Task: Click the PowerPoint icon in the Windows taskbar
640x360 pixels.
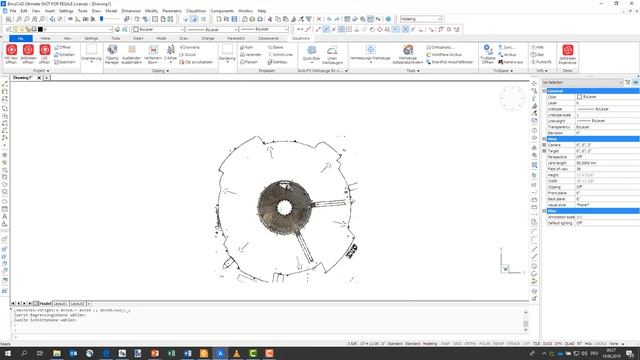Action: tap(155, 353)
